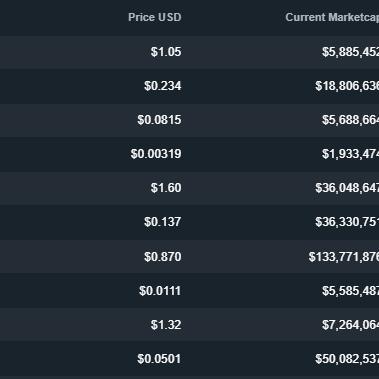Select the $1.32 price cell
This screenshot has height=379, width=379.
[x=166, y=325]
